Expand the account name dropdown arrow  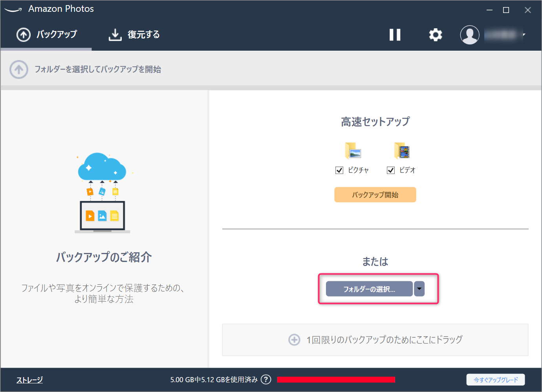pyautogui.click(x=524, y=35)
